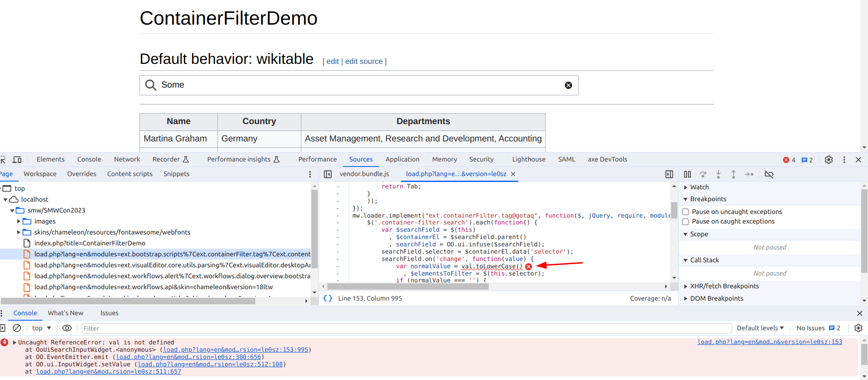Select index.php?title=ContainerFilterDemo file
Screen dimensions: 868x380
tap(90, 243)
